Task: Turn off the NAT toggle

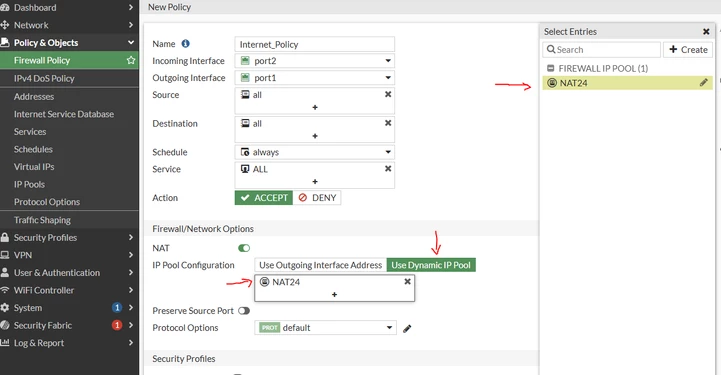Action: tap(244, 248)
